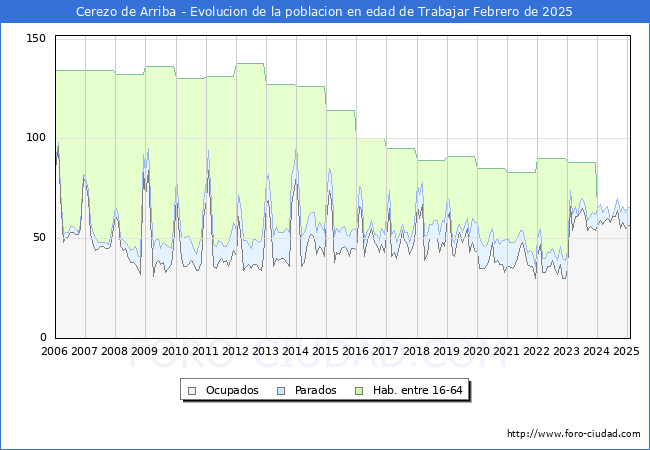Click the 2013 x-axis label
The image size is (650, 450).
pyautogui.click(x=265, y=351)
